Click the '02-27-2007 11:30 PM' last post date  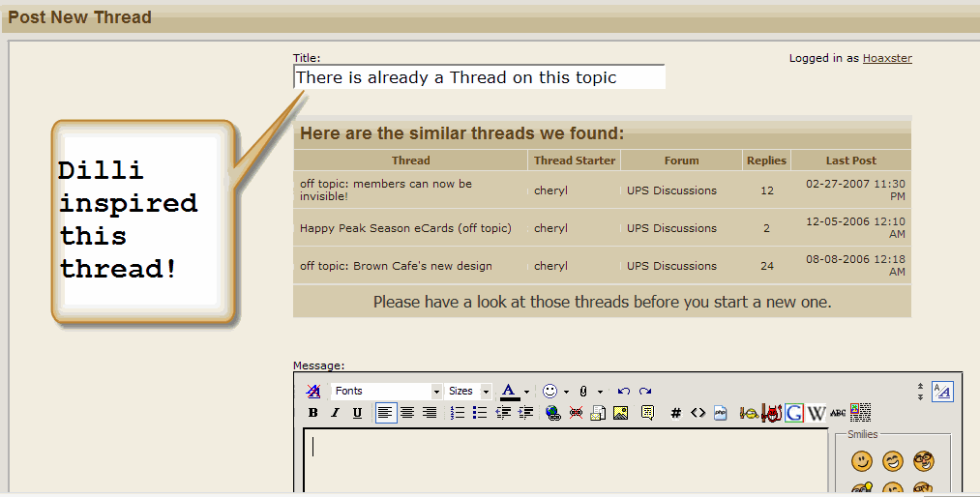tap(855, 190)
